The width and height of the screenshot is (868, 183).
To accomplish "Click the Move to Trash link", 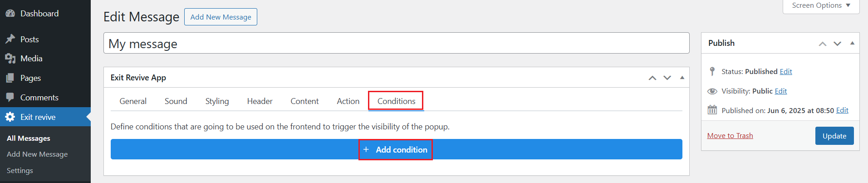I will click(730, 136).
